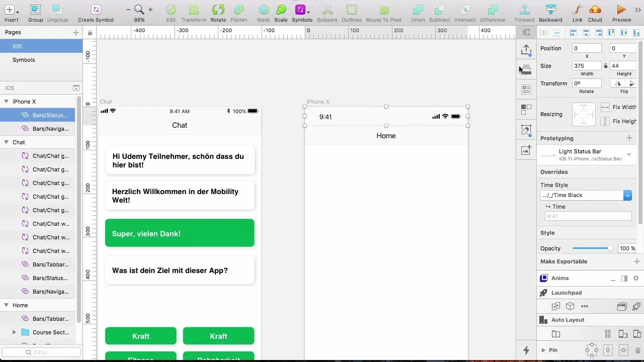Edit the X position field
Viewport: 644px width, 362px height.
click(587, 48)
